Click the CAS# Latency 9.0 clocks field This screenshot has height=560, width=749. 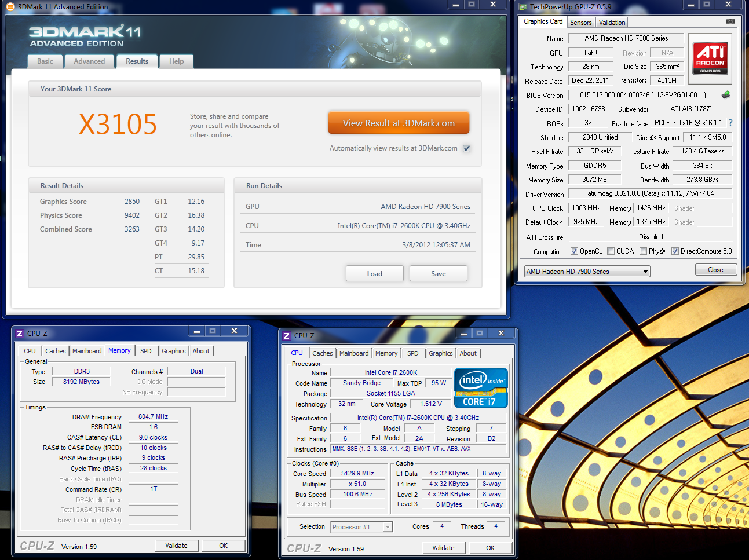click(153, 437)
